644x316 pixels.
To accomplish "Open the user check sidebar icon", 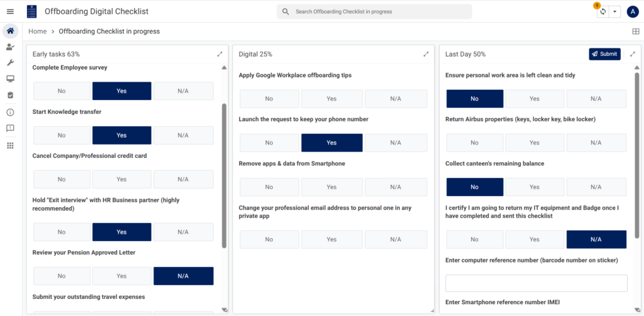I will click(x=10, y=46).
